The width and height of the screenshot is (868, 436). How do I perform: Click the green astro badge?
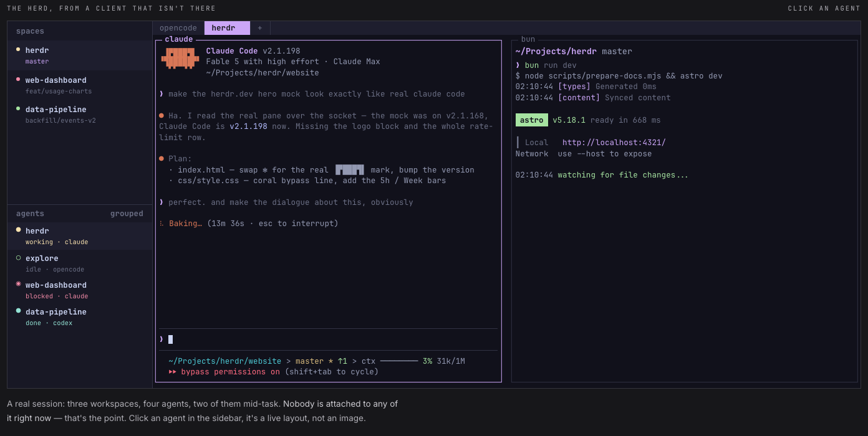[532, 120]
